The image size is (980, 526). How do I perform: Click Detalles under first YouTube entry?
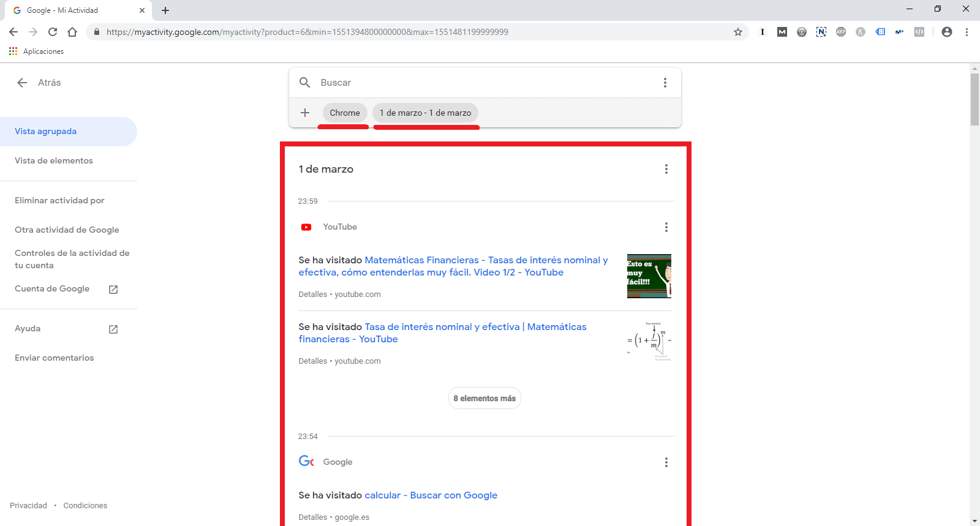(x=312, y=295)
